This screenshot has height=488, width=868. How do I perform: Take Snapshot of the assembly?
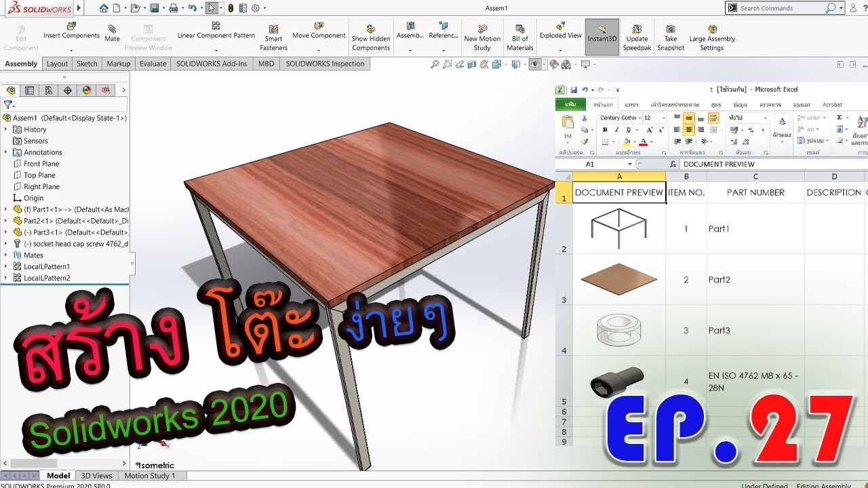click(x=671, y=38)
